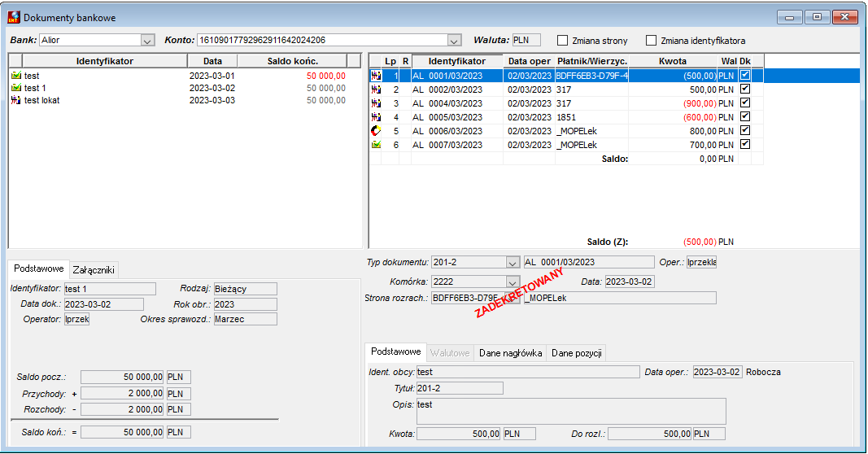Select payer cell 1851 in documents table

click(x=591, y=117)
